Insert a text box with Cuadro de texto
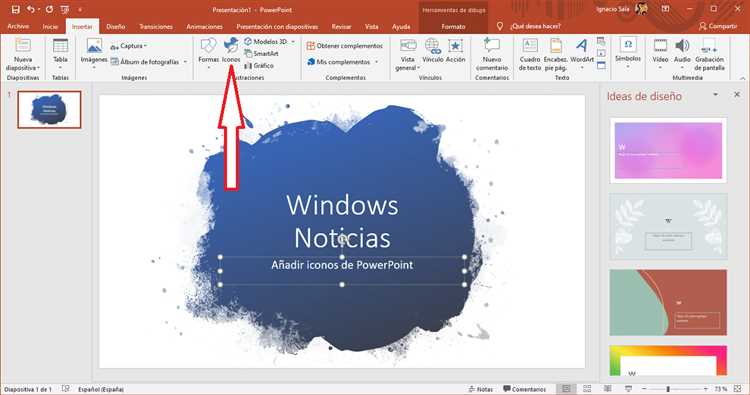This screenshot has height=395, width=750. [529, 54]
